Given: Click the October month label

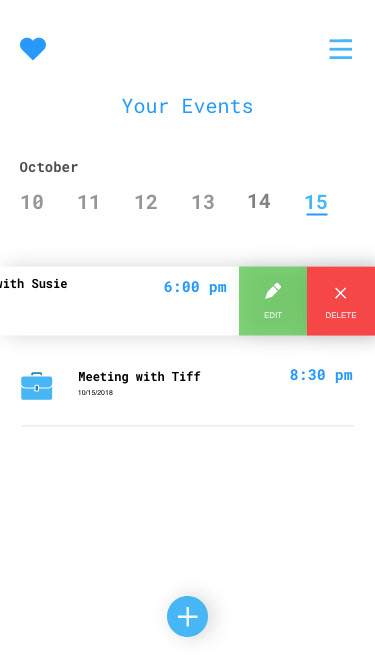Looking at the screenshot, I should tap(49, 167).
